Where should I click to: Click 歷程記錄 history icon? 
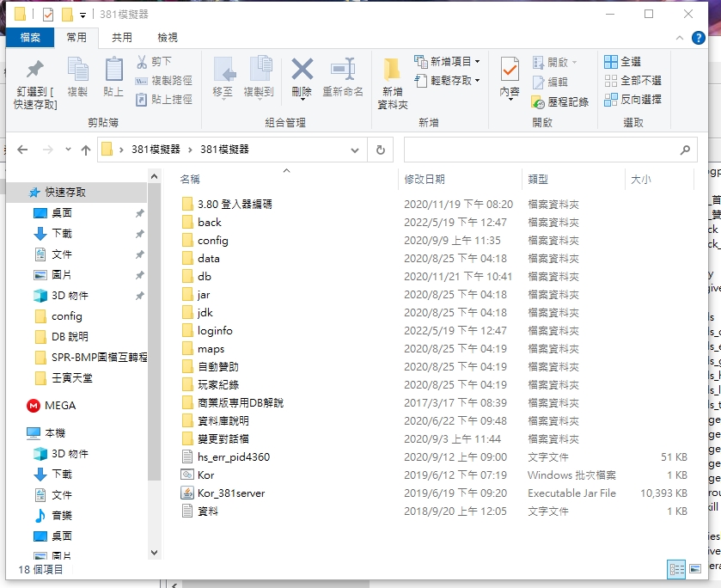pos(560,101)
